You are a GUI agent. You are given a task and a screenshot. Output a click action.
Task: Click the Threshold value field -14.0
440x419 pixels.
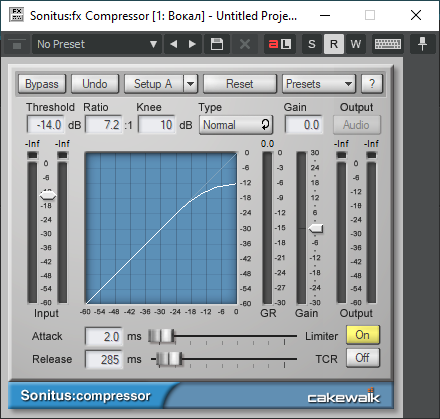click(x=46, y=125)
